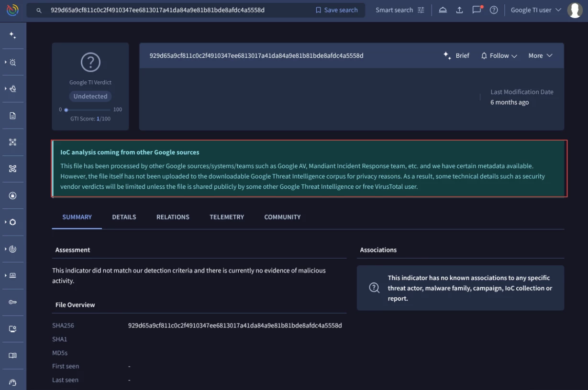Image resolution: width=588 pixels, height=390 pixels.
Task: Open the sparkle AI sidebar icon
Action: pos(13,35)
